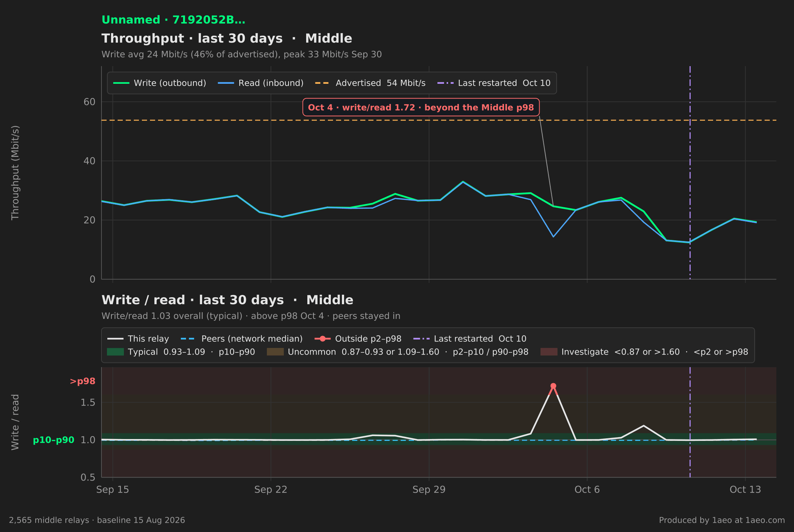The width and height of the screenshot is (794, 532).
Task: Click the red outlier point on ratio chart
Action: click(x=553, y=386)
